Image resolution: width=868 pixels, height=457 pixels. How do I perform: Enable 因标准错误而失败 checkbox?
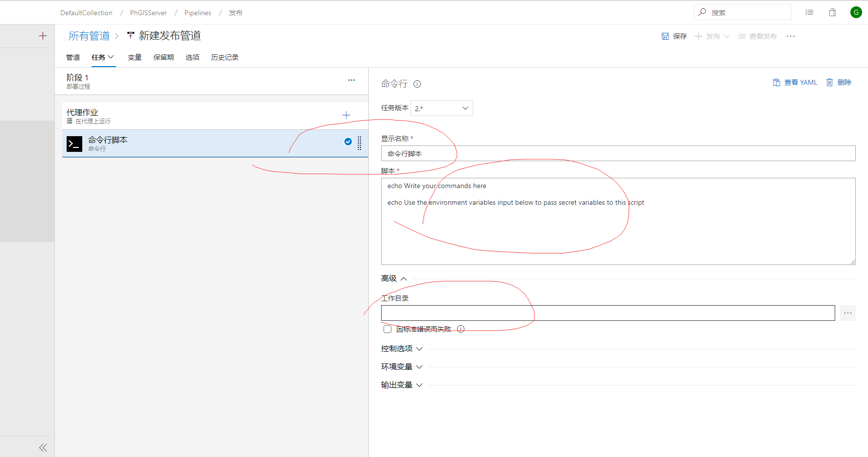(387, 329)
